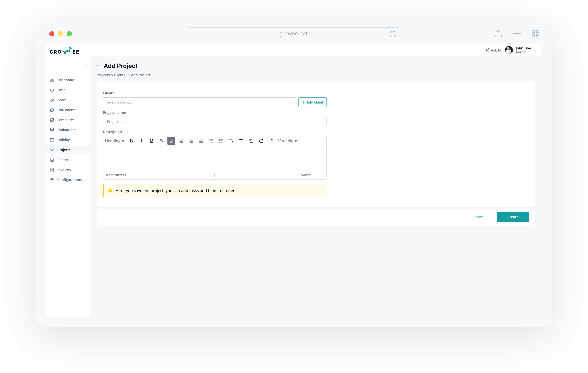
Task: Apply underline formatting
Action: (151, 141)
